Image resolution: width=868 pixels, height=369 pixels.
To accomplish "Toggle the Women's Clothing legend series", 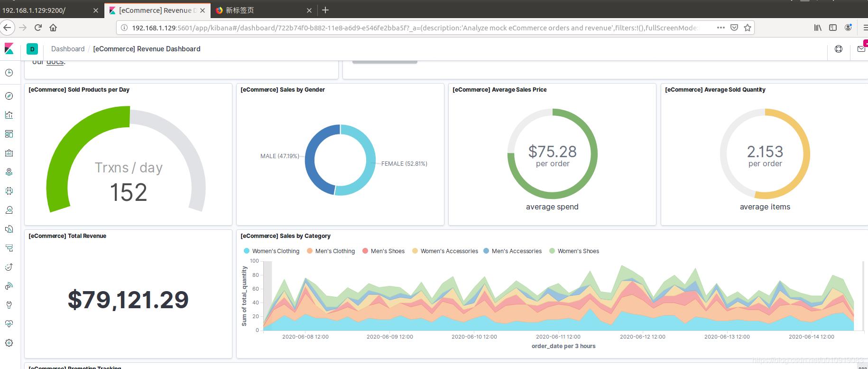I will [271, 251].
